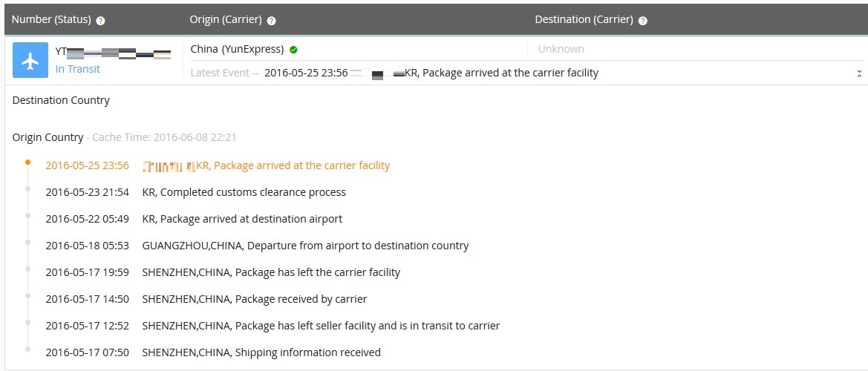
Task: Click the Latest Event summary text
Action: pyautogui.click(x=431, y=73)
